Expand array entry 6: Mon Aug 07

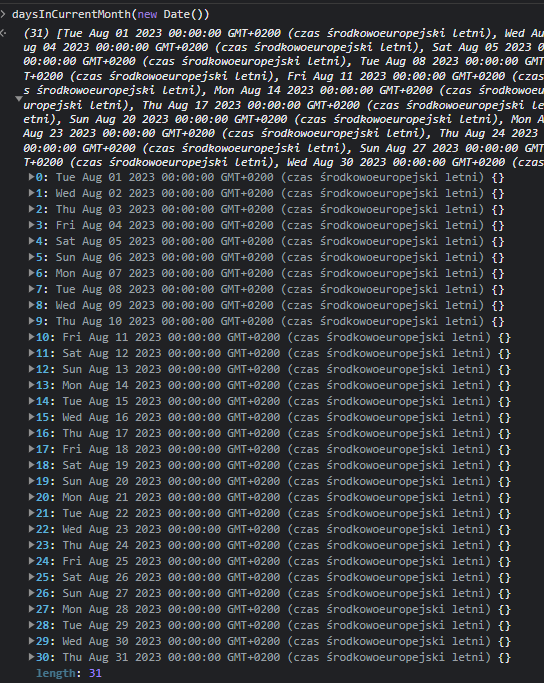click(x=31, y=273)
